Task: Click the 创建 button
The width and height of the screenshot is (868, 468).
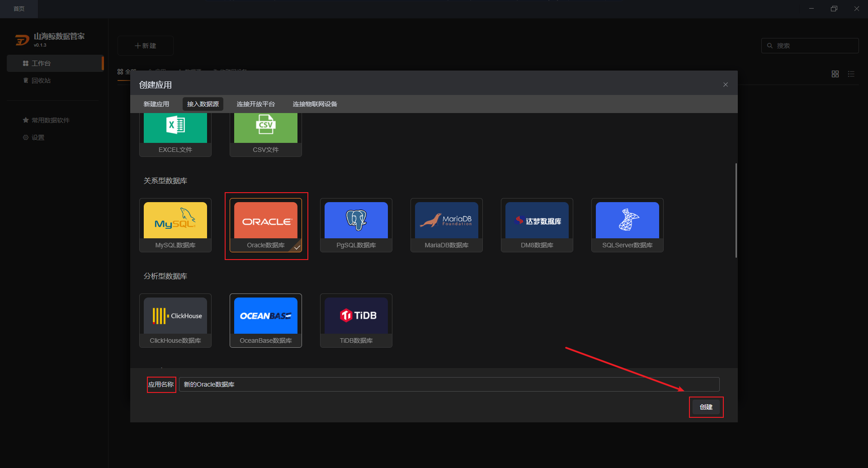Action: pos(706,407)
